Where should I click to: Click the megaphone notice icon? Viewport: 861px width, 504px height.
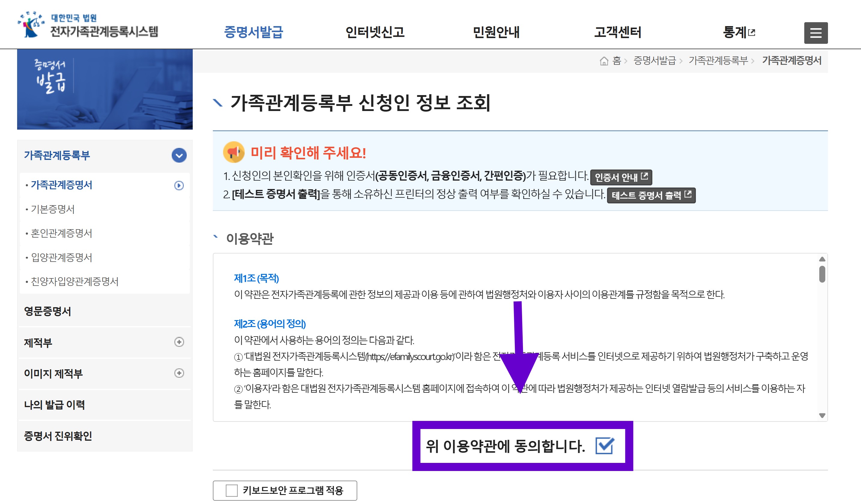point(234,152)
